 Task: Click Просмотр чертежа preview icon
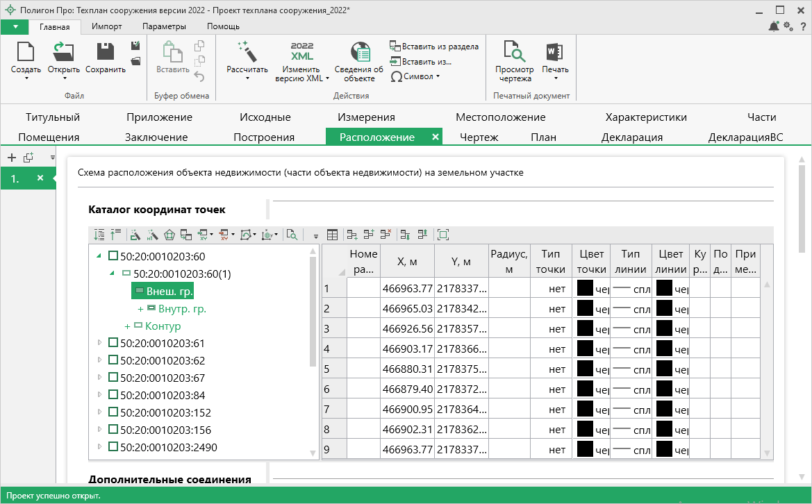coord(514,53)
